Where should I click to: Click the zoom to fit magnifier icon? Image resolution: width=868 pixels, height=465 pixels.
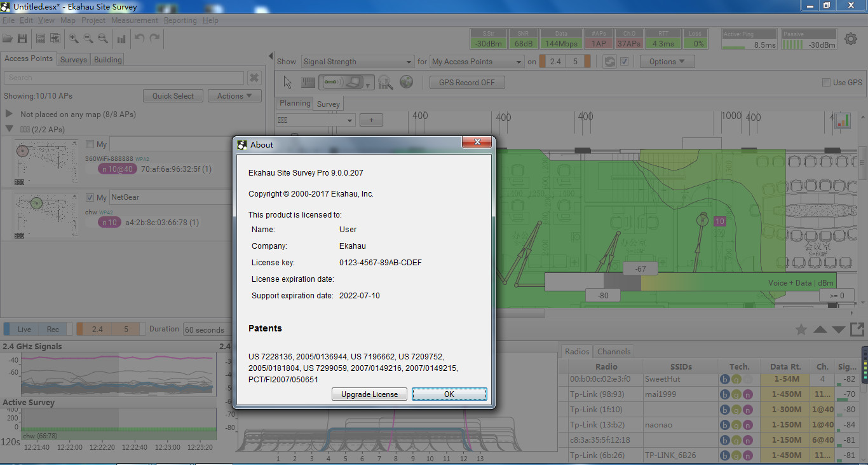pyautogui.click(x=103, y=39)
